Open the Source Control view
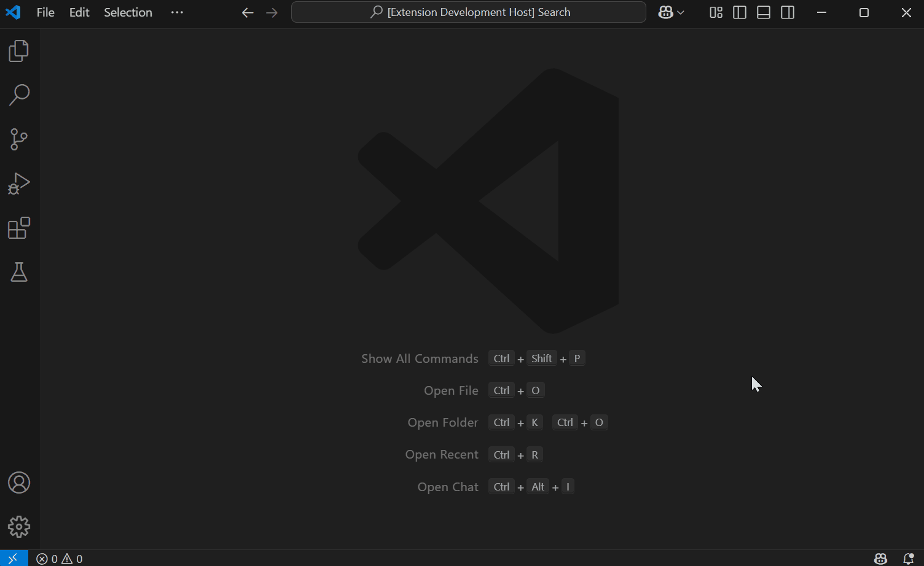Screen dimensions: 924x566 (x=19, y=139)
